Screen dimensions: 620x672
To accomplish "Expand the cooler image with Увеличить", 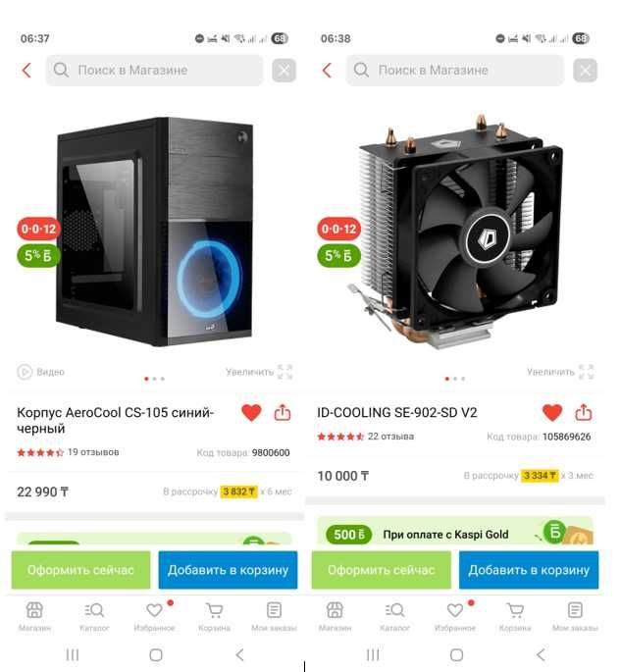I will click(x=560, y=372).
